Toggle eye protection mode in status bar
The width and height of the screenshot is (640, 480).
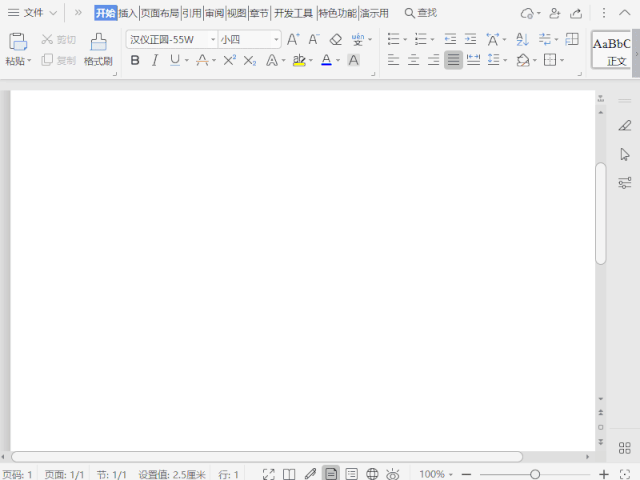point(393,473)
